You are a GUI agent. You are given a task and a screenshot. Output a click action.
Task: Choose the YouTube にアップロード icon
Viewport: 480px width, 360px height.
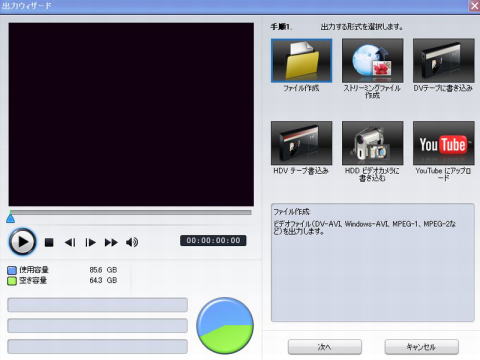click(x=444, y=143)
